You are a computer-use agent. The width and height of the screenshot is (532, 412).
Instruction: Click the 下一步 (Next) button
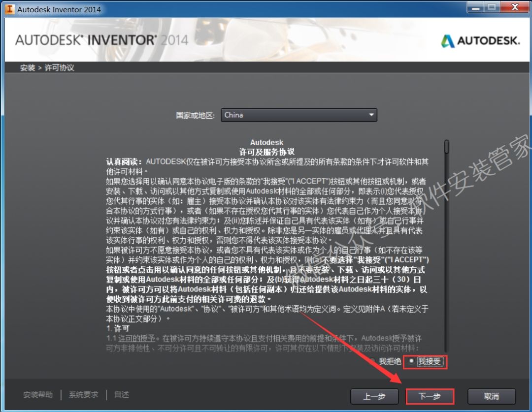click(x=430, y=396)
